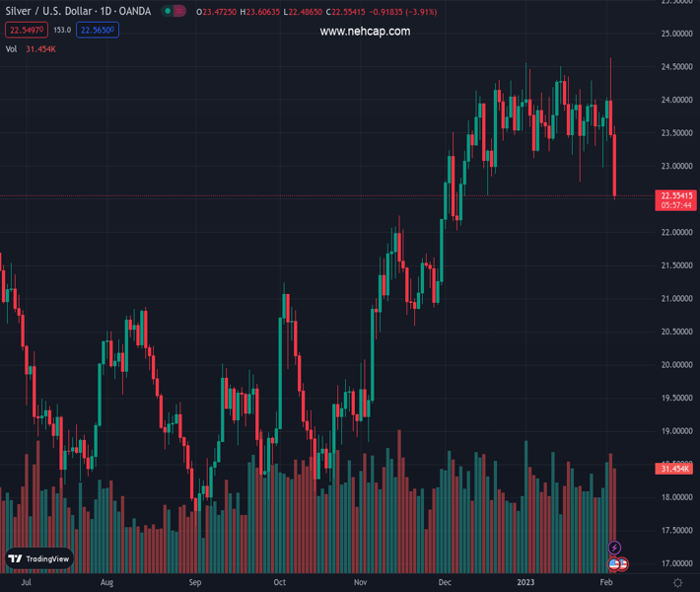Click the Dec label on the time axis
The height and width of the screenshot is (592, 700).
coord(446,583)
